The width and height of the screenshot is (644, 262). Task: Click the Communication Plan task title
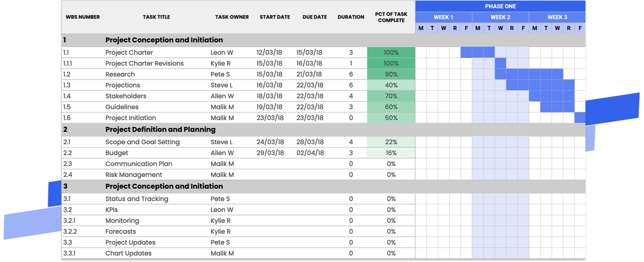[139, 164]
